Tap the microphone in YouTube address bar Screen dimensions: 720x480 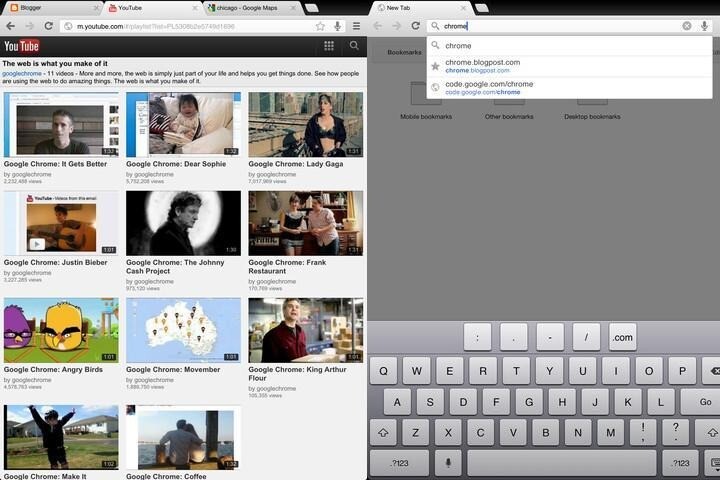[338, 27]
